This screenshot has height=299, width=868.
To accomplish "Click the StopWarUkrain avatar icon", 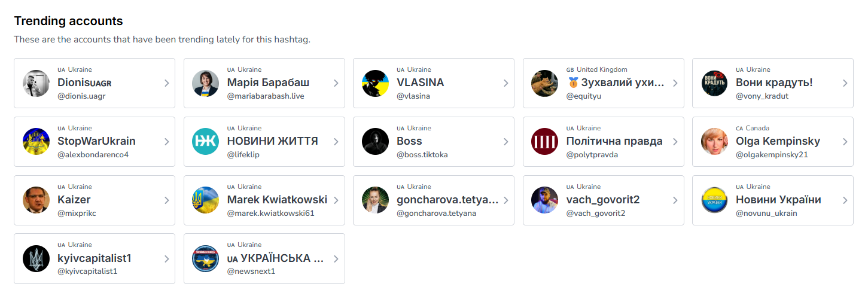I will (x=36, y=142).
